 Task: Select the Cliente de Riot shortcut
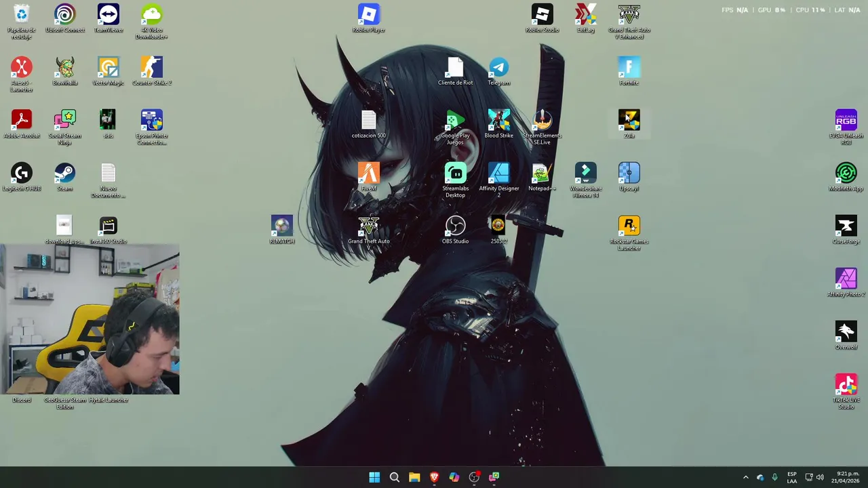click(456, 71)
